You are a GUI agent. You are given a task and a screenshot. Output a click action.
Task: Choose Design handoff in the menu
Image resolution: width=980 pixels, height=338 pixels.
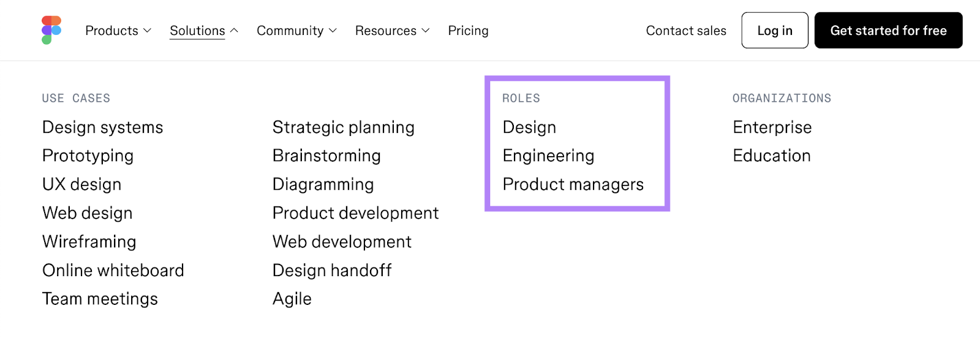331,270
